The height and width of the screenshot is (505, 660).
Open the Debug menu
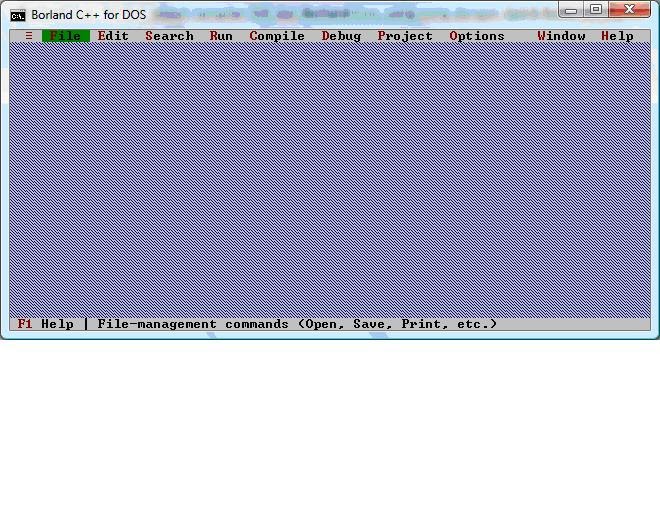pos(341,36)
